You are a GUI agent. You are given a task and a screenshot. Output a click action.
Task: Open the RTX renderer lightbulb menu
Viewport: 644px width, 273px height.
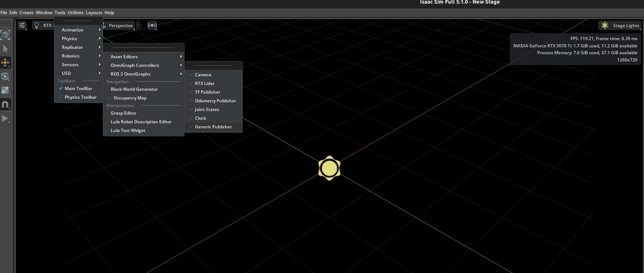pos(37,25)
